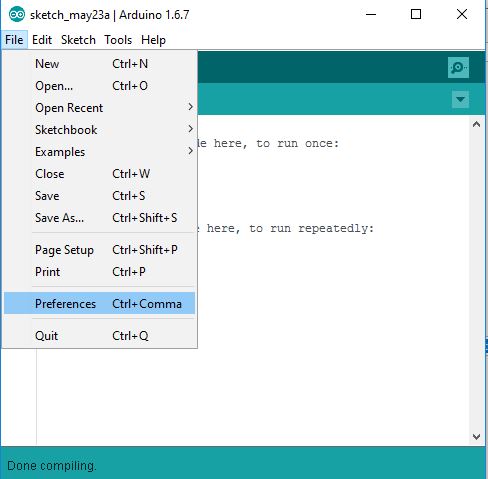Choose New from the File menu
Image resolution: width=488 pixels, height=479 pixels.
click(x=99, y=64)
